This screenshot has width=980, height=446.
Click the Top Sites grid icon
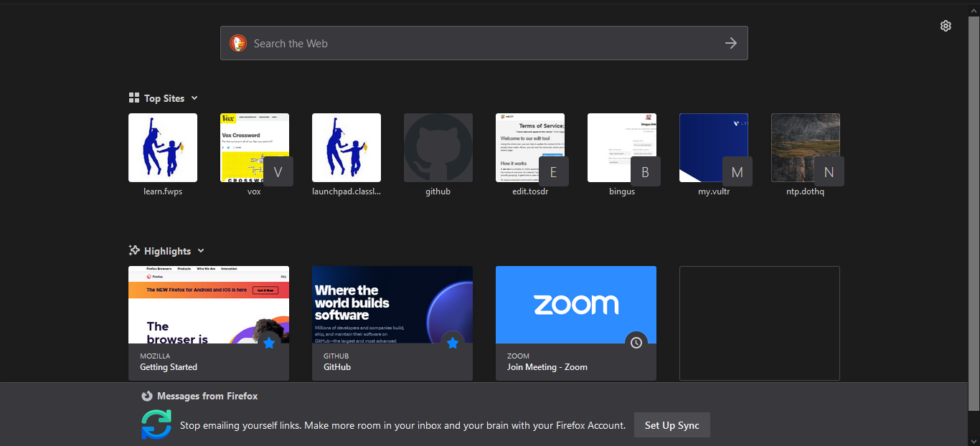(x=134, y=98)
